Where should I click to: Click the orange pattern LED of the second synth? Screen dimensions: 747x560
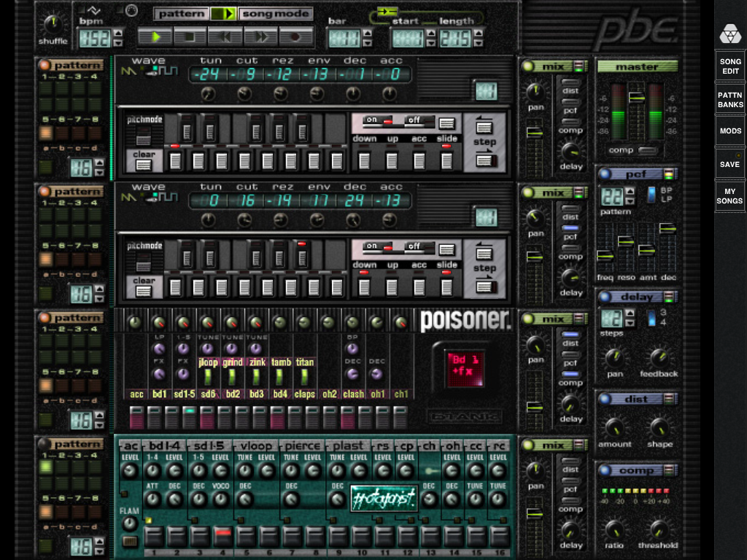[x=44, y=191]
